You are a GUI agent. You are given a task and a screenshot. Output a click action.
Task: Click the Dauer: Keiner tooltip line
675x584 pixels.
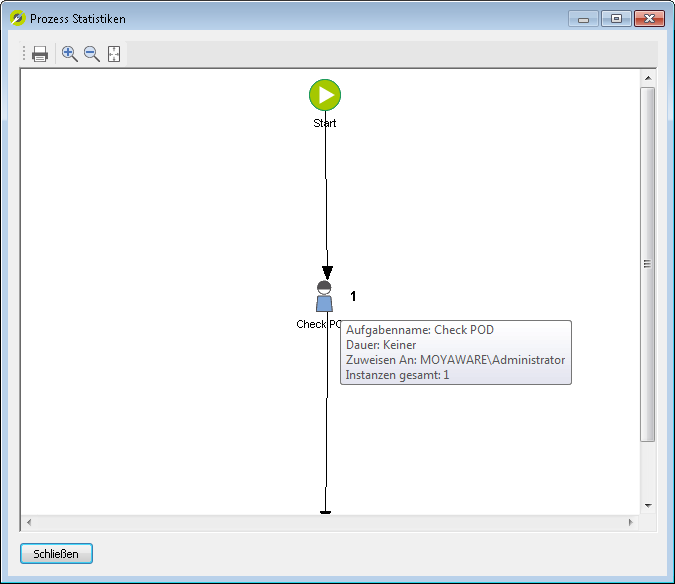[381, 345]
